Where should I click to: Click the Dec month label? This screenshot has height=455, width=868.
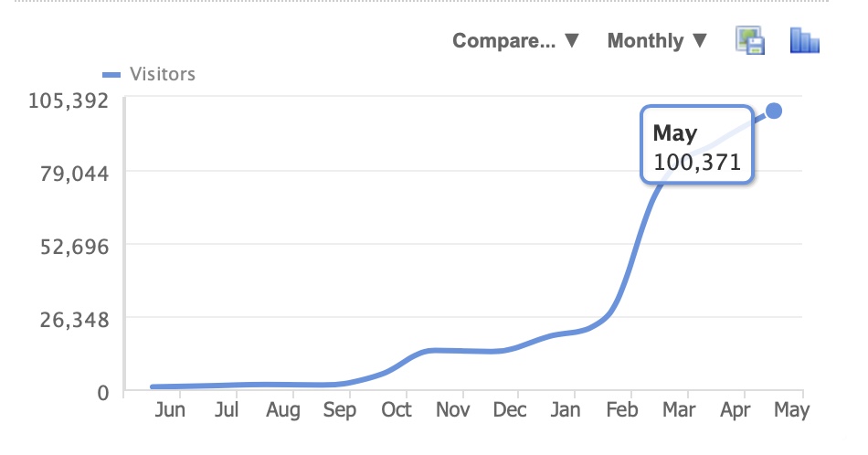click(x=509, y=410)
